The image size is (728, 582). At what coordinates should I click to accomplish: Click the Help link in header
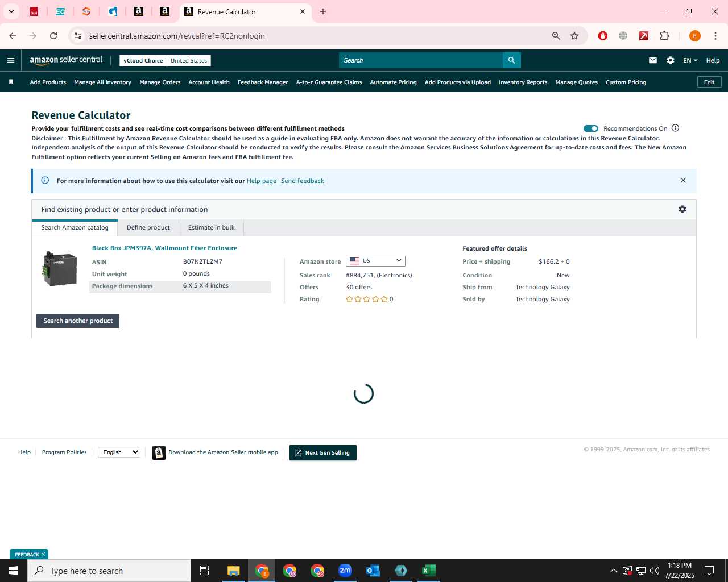(x=713, y=60)
